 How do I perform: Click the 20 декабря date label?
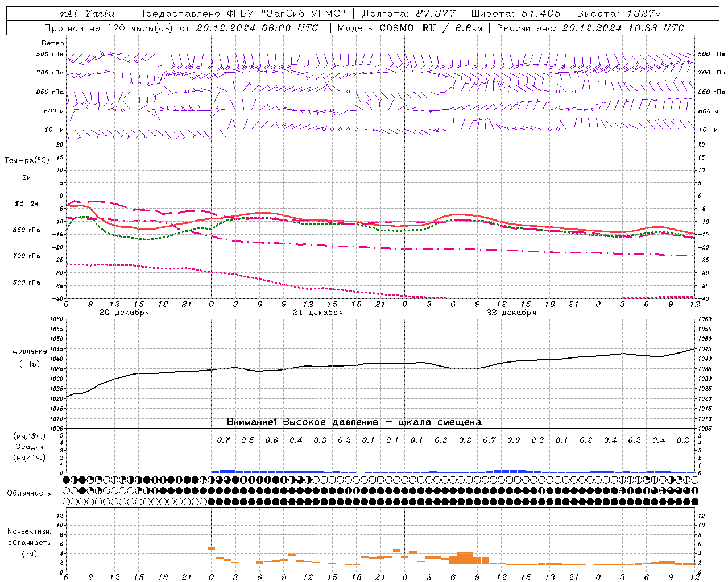[x=124, y=313]
